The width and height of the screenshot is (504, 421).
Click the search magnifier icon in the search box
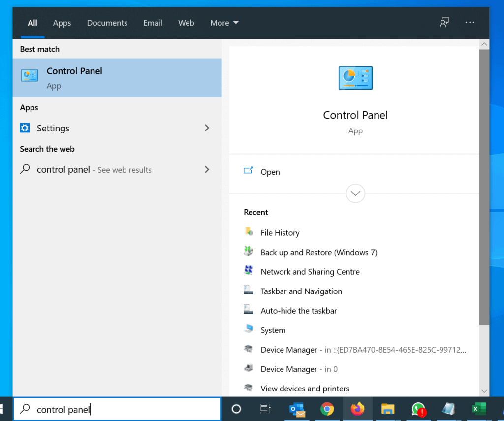click(25, 409)
